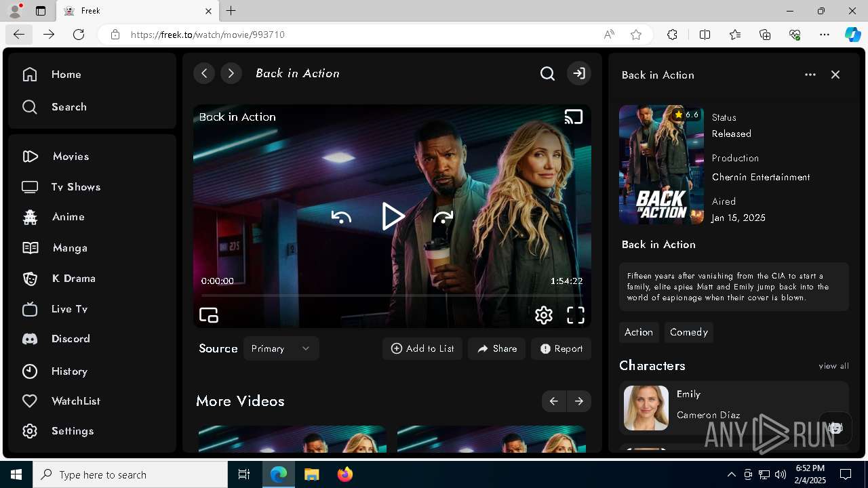Click the volume speaker icon

pyautogui.click(x=781, y=474)
